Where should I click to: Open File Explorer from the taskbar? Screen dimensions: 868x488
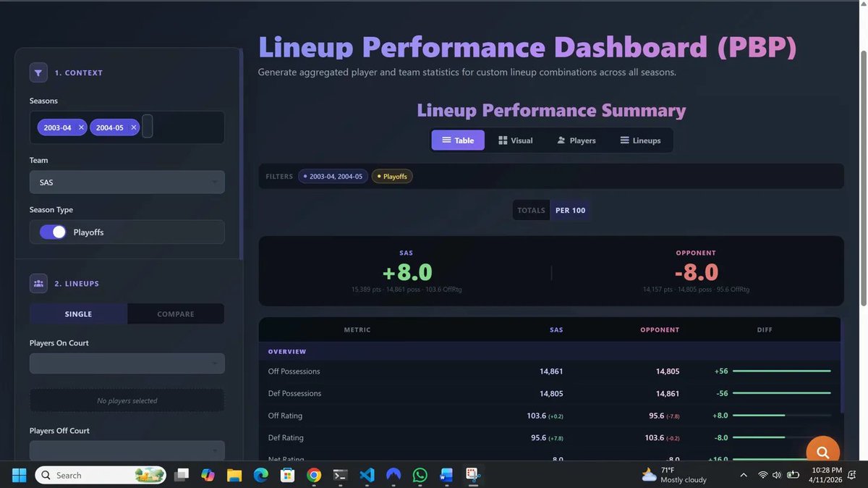[234, 475]
